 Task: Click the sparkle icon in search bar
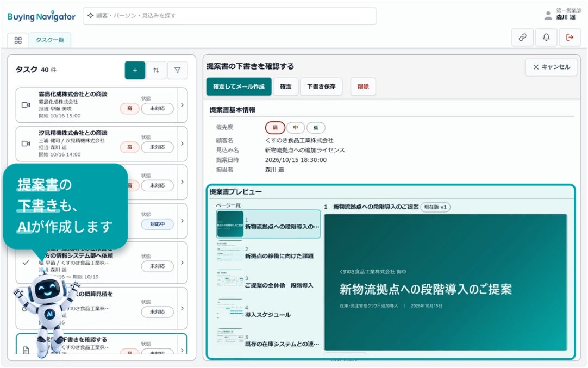[90, 15]
